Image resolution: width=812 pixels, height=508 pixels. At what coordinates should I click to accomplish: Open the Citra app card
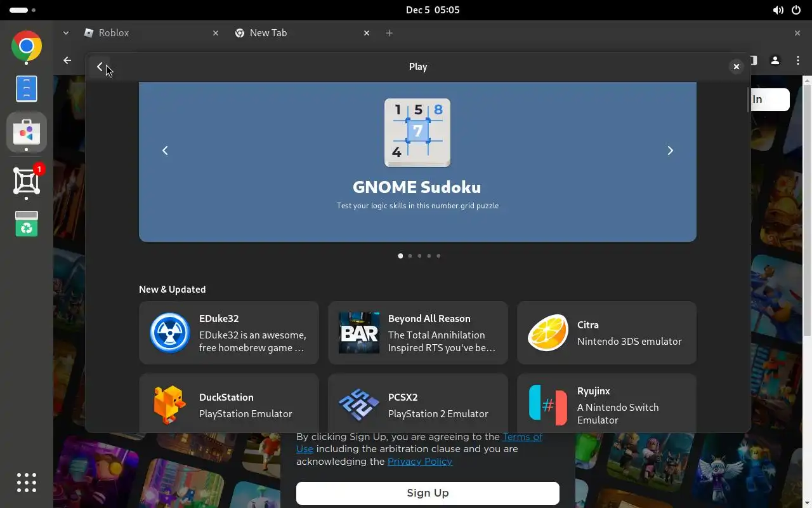(x=606, y=333)
